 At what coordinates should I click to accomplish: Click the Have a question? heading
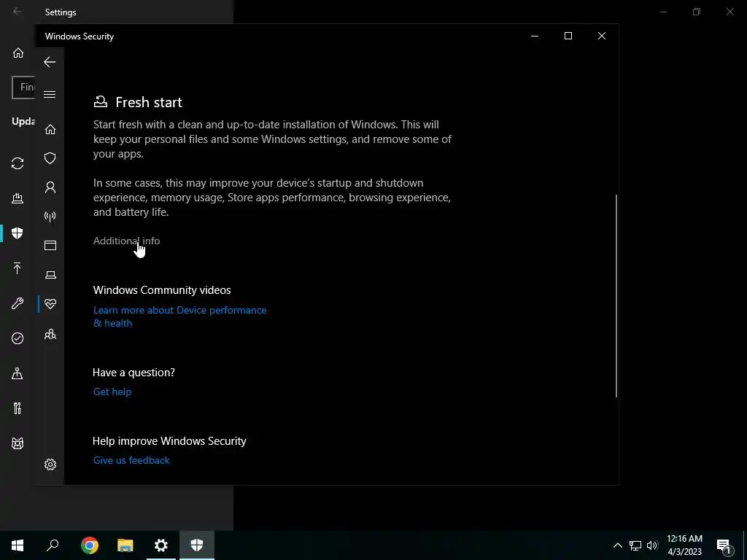tap(134, 373)
